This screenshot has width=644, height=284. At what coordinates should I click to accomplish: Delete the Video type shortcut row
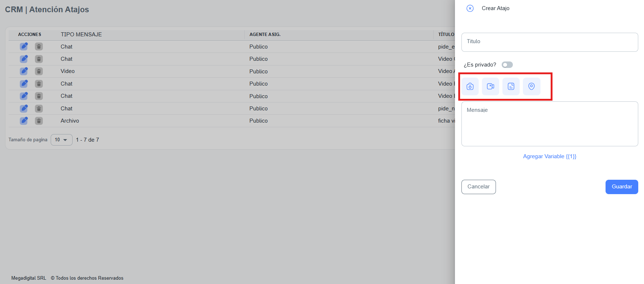tap(39, 71)
